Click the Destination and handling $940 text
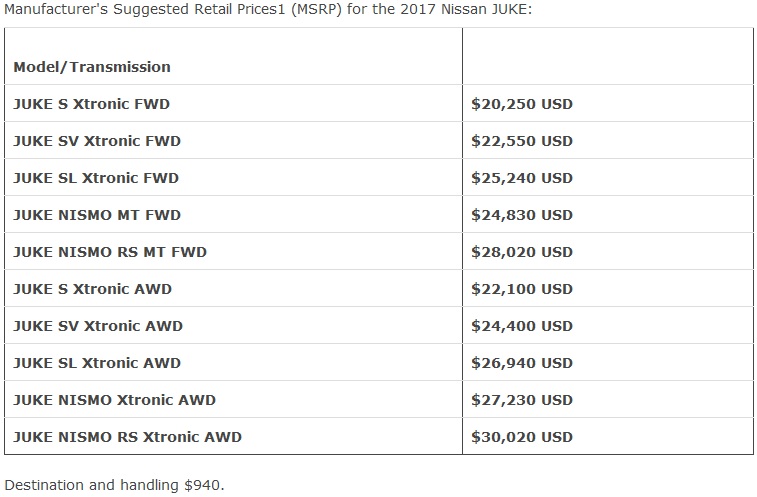The height and width of the screenshot is (497, 757). (x=115, y=486)
